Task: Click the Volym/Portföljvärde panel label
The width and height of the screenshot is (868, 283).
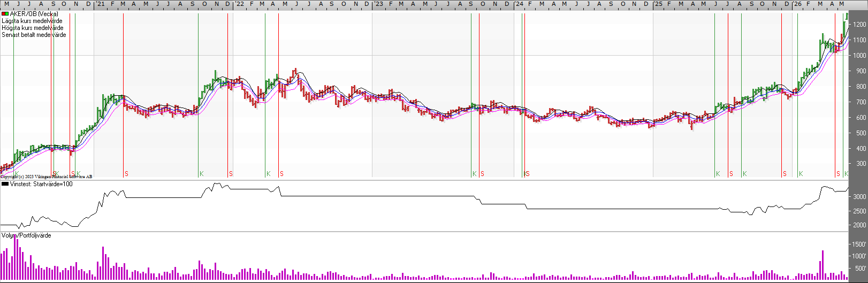Action: point(26,235)
